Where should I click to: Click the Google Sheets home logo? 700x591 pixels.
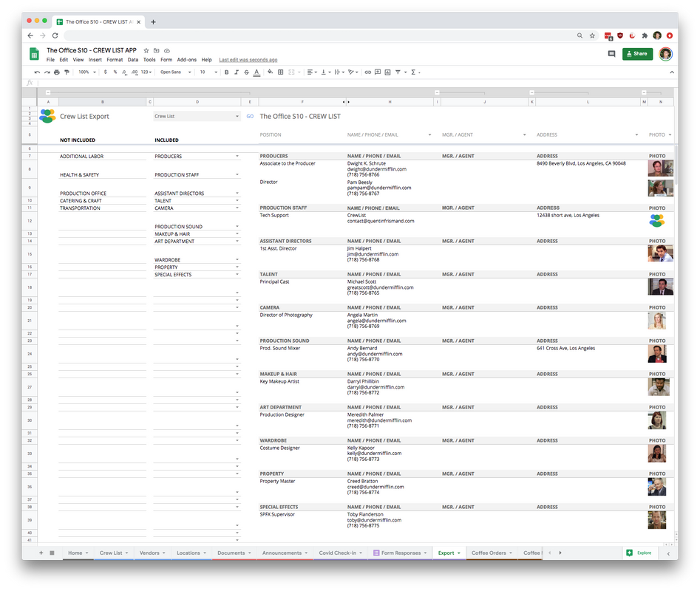[34, 54]
